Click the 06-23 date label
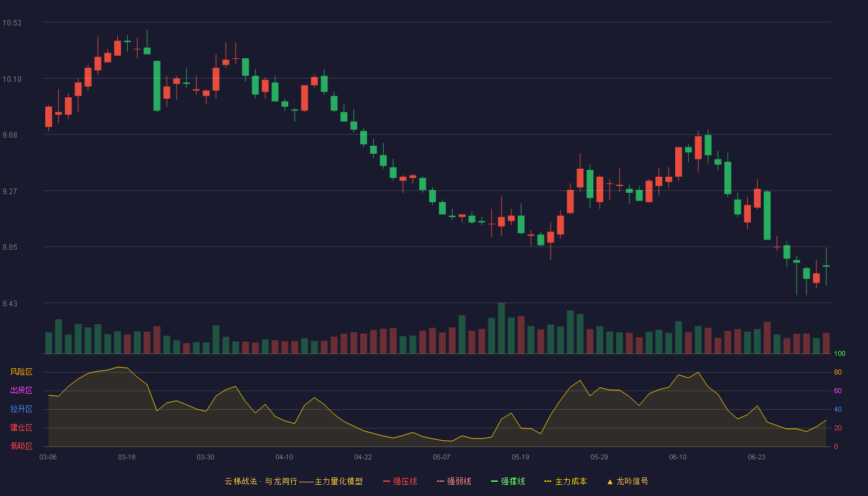The image size is (868, 496). pos(756,457)
